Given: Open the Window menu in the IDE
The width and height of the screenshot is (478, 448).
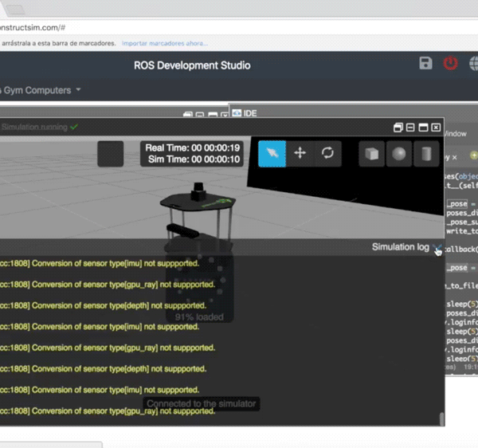Looking at the screenshot, I should [455, 134].
